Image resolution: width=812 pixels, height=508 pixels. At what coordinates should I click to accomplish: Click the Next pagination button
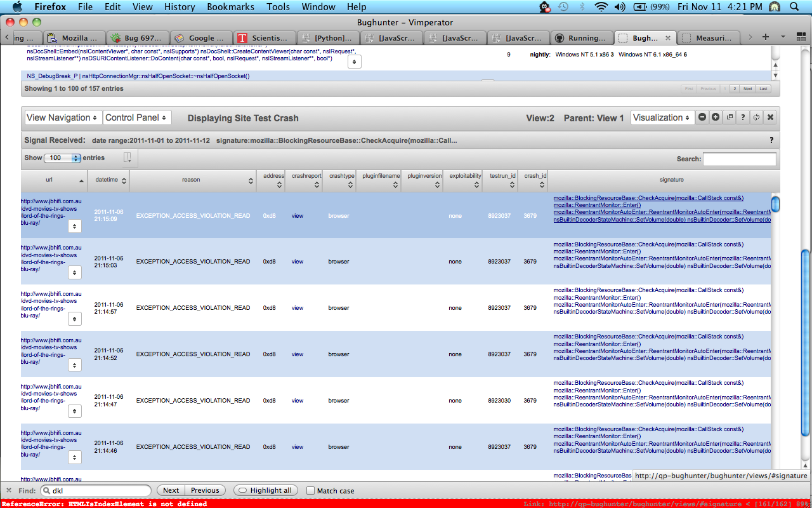tap(747, 89)
